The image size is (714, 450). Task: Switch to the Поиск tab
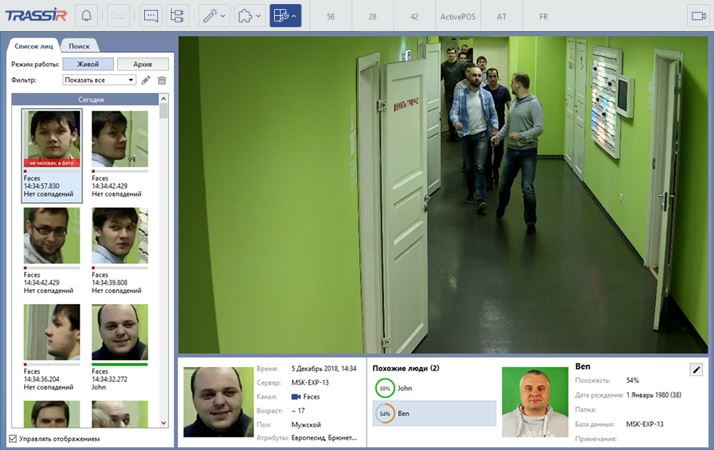click(x=78, y=46)
